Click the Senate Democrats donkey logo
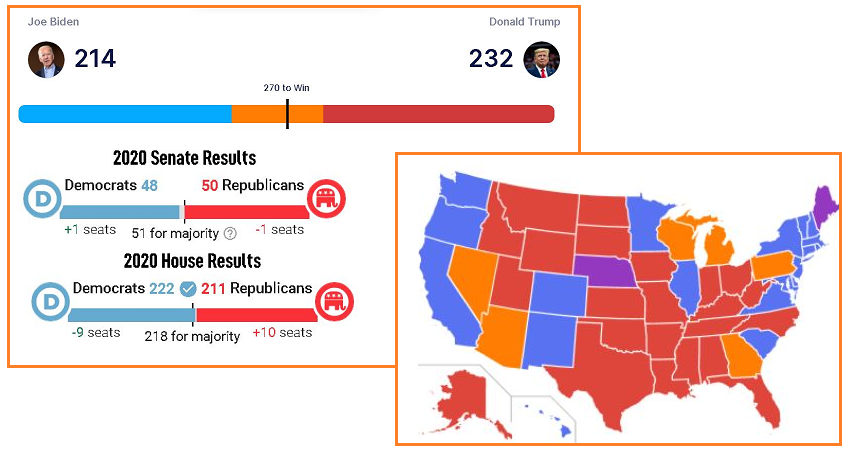This screenshot has height=451, width=848. (x=43, y=199)
